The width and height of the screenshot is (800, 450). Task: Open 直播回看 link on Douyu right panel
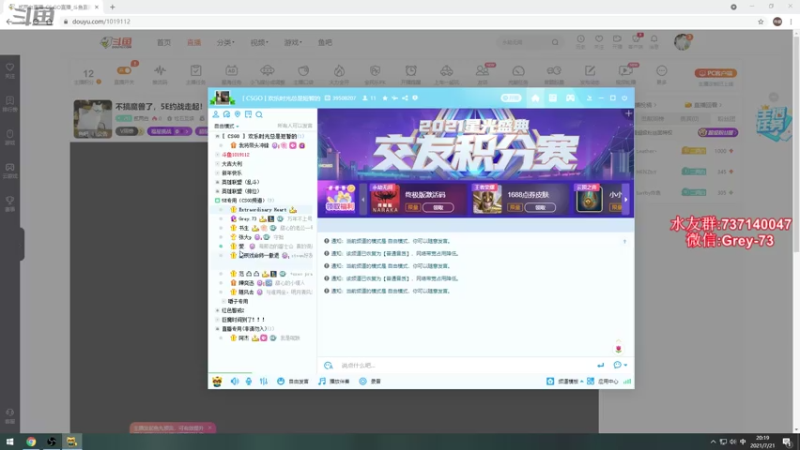[703, 105]
